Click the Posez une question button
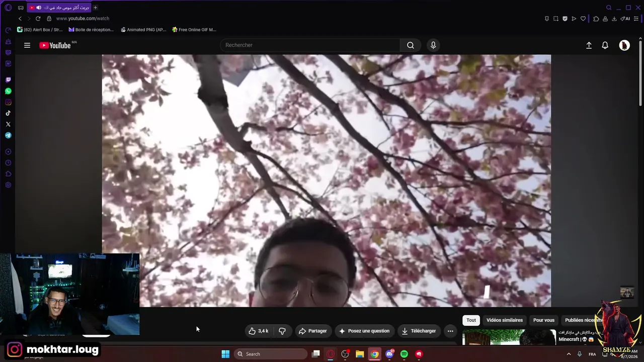644x362 pixels. pyautogui.click(x=364, y=331)
